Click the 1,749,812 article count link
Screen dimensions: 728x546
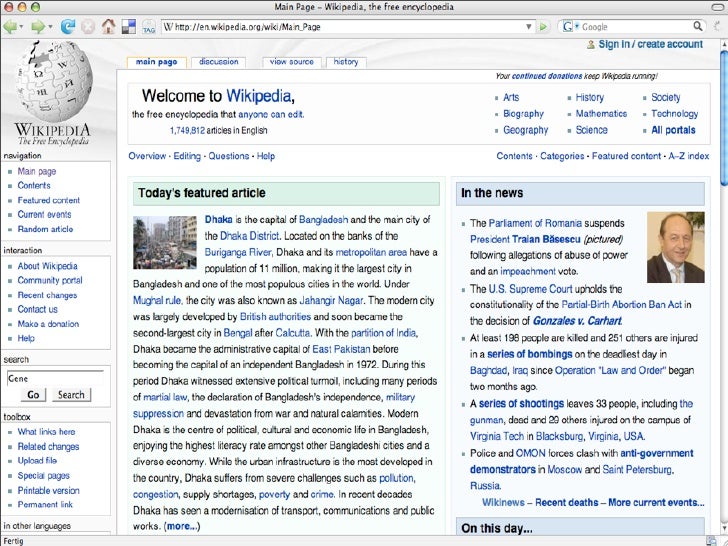187,130
